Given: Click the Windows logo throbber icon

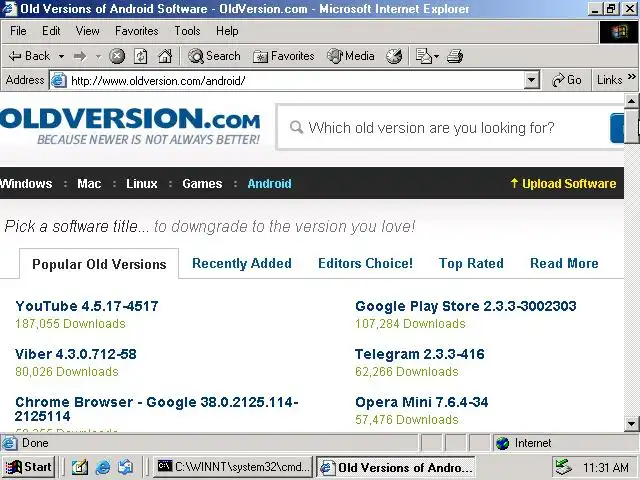Looking at the screenshot, I should point(619,32).
